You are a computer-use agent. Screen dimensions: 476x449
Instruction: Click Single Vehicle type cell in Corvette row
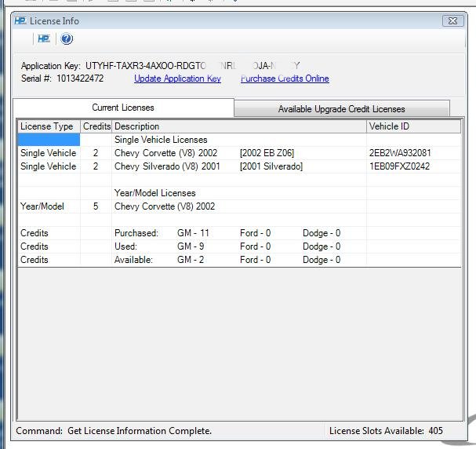point(49,153)
